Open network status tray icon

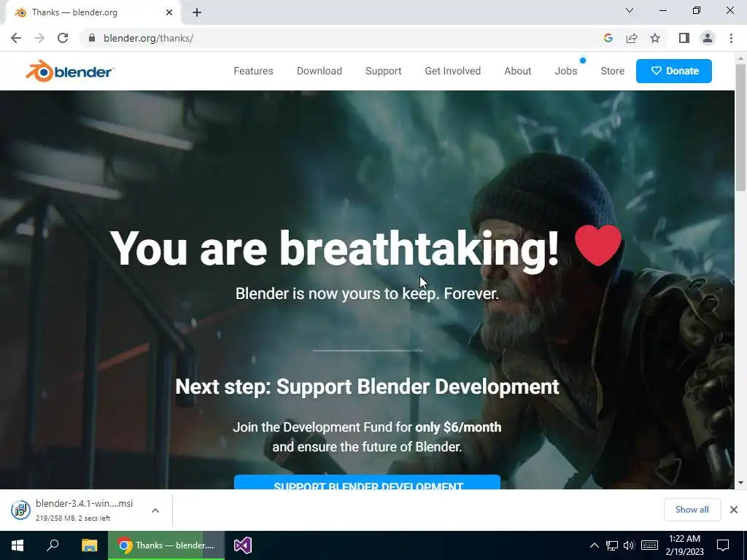(x=612, y=545)
